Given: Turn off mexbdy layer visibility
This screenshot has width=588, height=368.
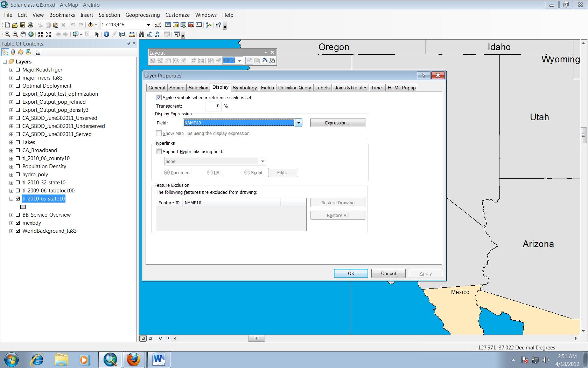Looking at the screenshot, I should [x=18, y=223].
